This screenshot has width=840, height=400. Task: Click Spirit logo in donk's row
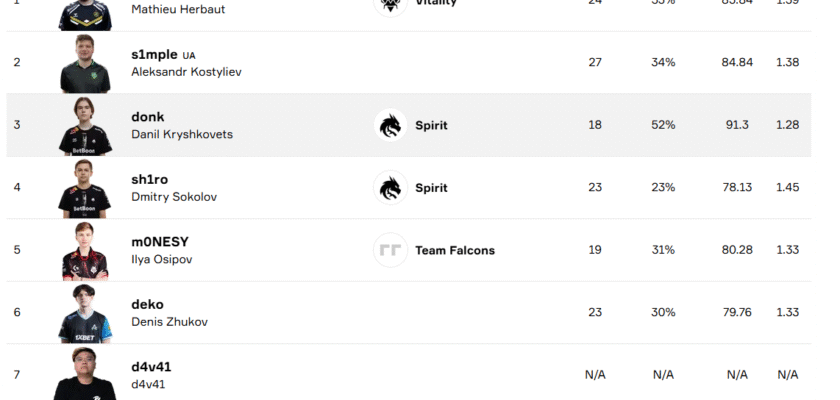coord(390,125)
